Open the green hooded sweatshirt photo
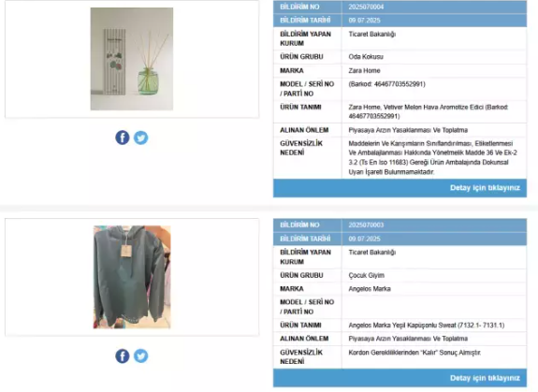538x392 pixels. pyautogui.click(x=132, y=277)
